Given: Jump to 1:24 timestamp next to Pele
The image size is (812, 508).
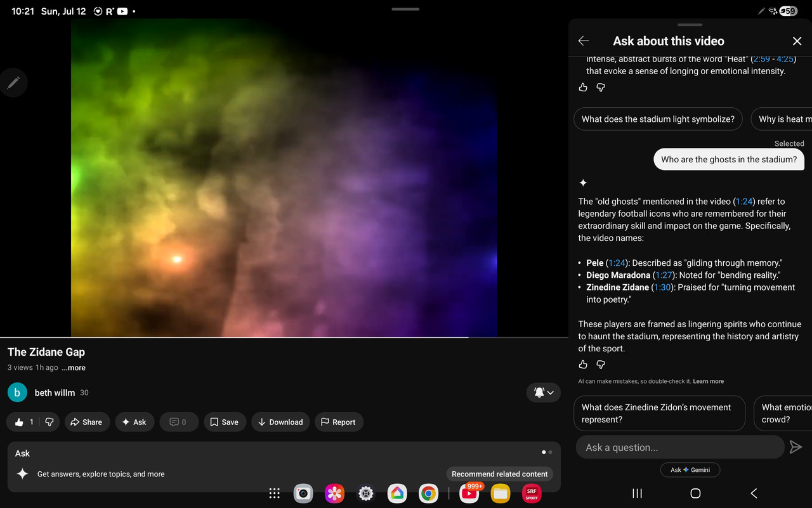Looking at the screenshot, I should tap(617, 263).
